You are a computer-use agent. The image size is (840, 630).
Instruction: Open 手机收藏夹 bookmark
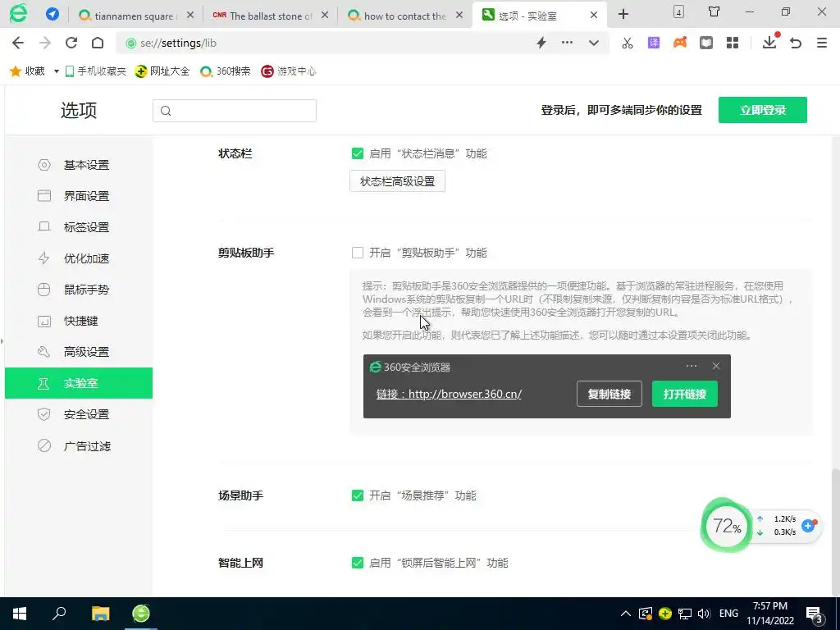point(95,71)
